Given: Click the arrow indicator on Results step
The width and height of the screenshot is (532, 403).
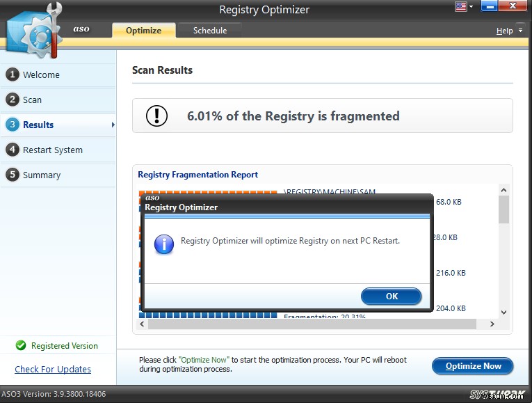Looking at the screenshot, I should [x=113, y=125].
